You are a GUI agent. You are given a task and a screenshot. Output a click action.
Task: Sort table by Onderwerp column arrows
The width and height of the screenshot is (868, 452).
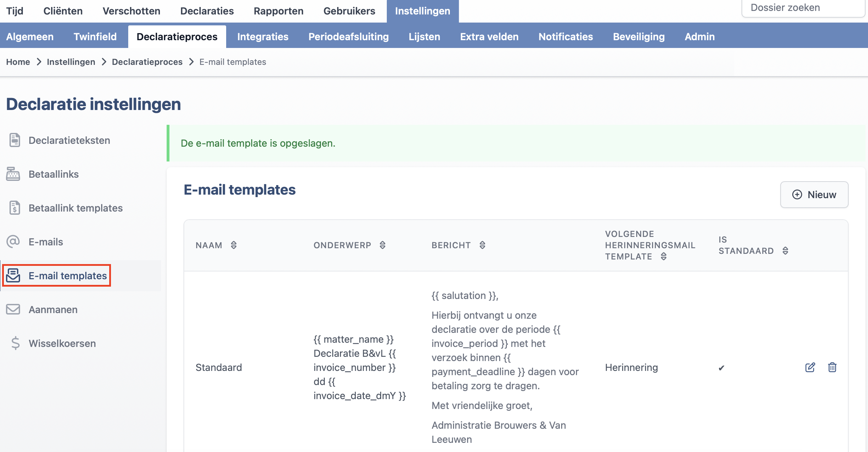click(x=383, y=245)
